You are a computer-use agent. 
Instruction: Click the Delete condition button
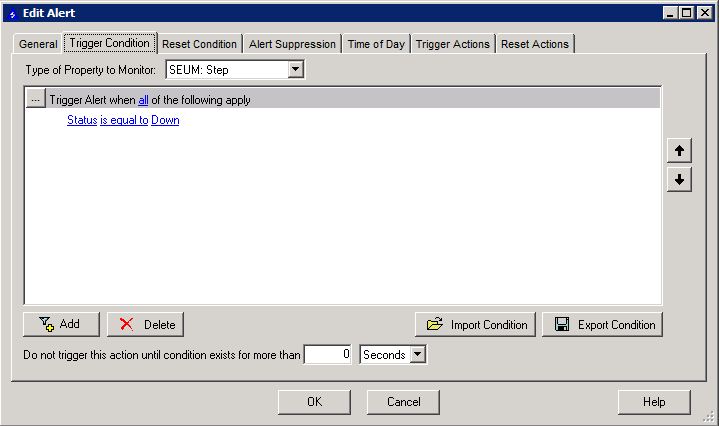pos(145,324)
